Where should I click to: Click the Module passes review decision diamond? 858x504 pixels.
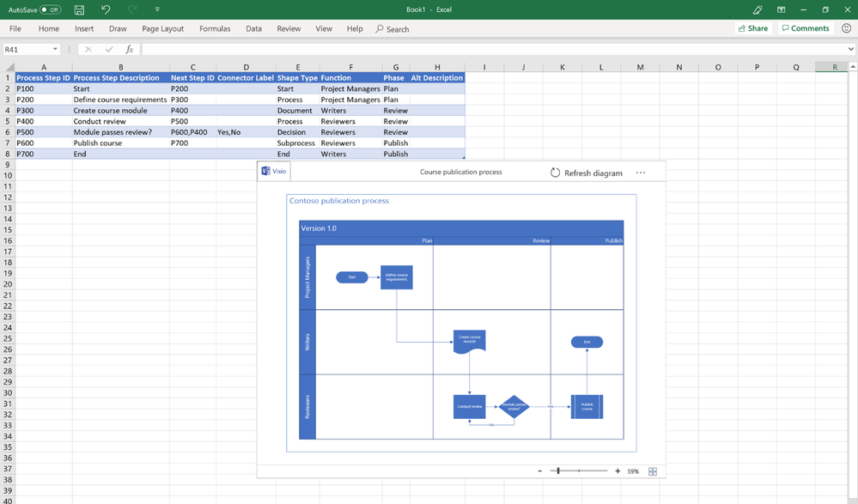514,407
